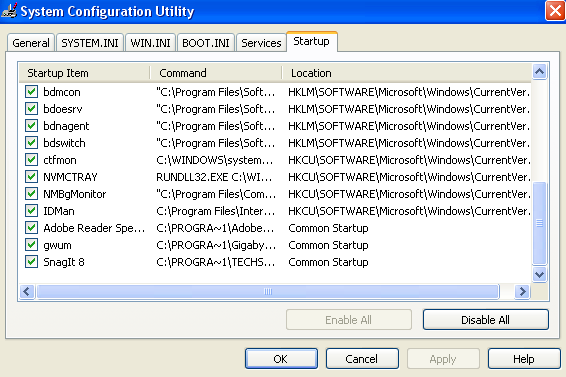Disable the bdswitch startup entry checkbox
Image resolution: width=566 pixels, height=377 pixels.
click(x=31, y=143)
